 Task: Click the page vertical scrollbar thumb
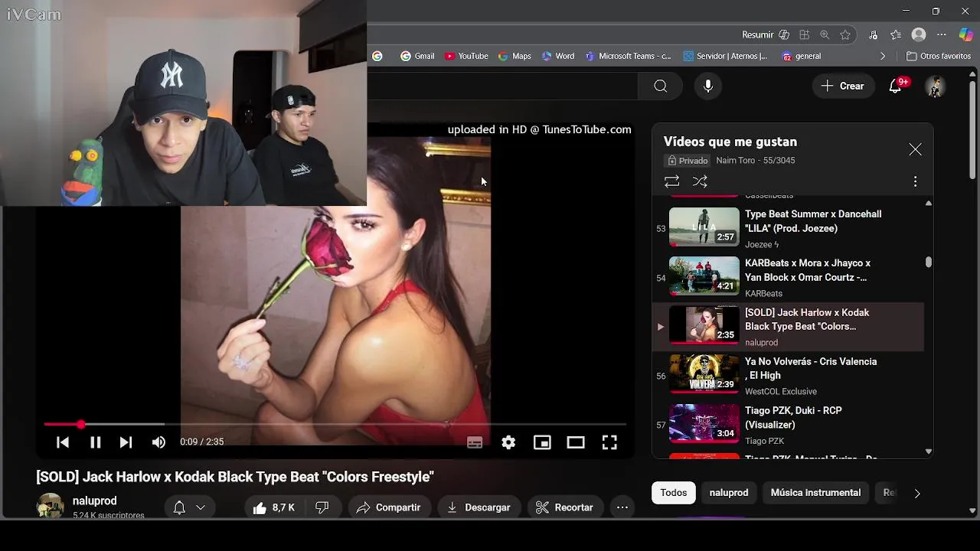[x=972, y=130]
